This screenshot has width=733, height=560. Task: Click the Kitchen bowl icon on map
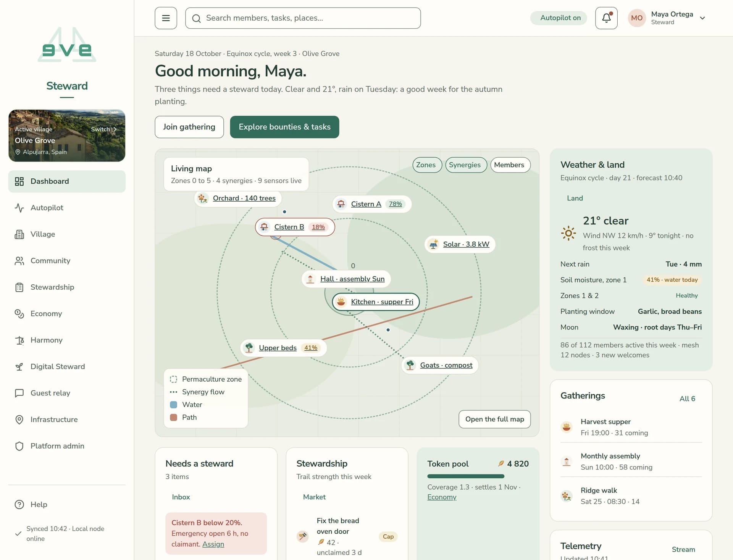tap(341, 302)
